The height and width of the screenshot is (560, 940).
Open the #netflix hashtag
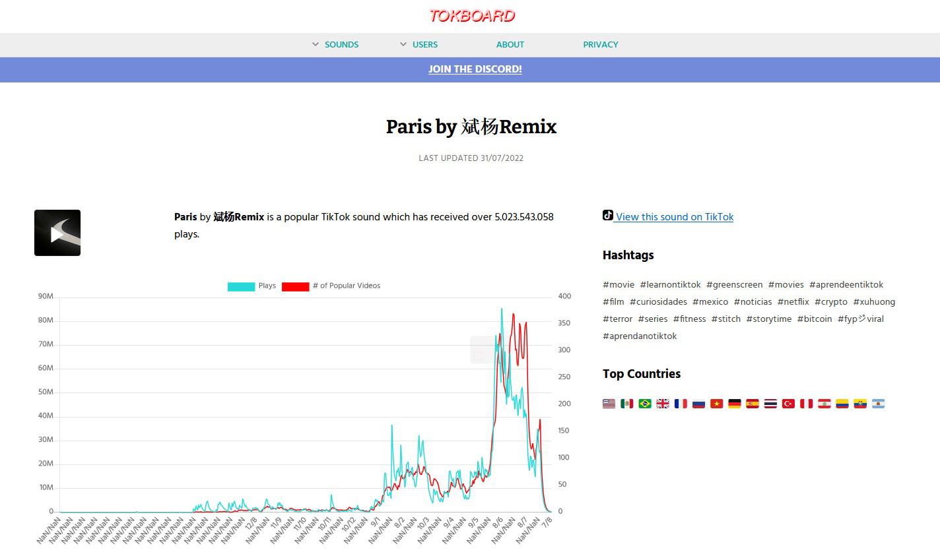(793, 302)
